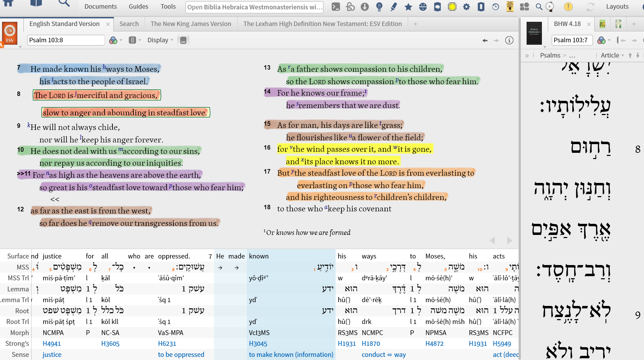Switch to Lexham High Definition tab

pyautogui.click(x=322, y=24)
